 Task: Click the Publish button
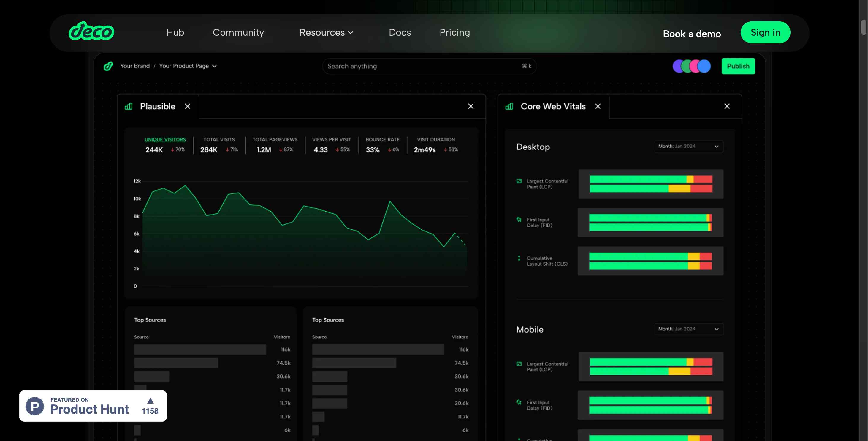(738, 66)
